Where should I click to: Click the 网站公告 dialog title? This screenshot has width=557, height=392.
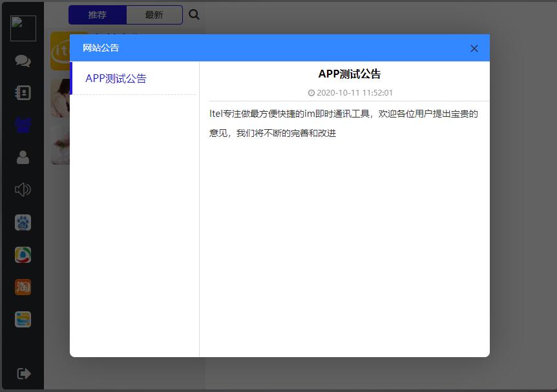(x=101, y=48)
